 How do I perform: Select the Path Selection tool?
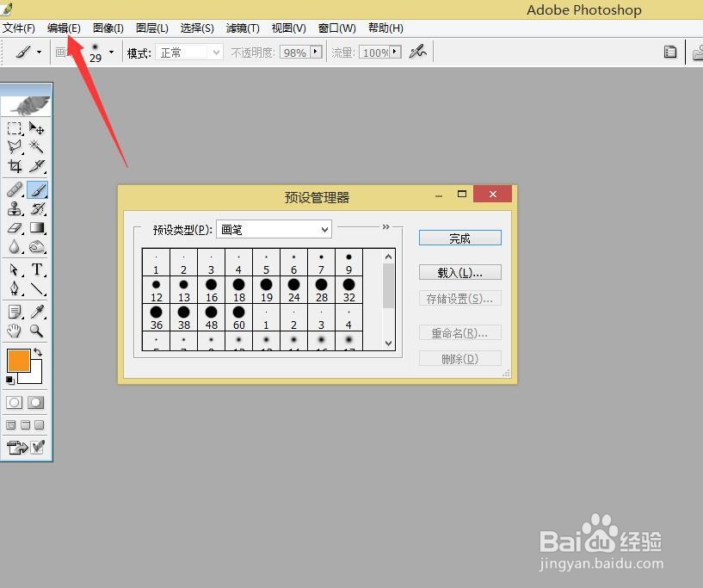click(15, 270)
